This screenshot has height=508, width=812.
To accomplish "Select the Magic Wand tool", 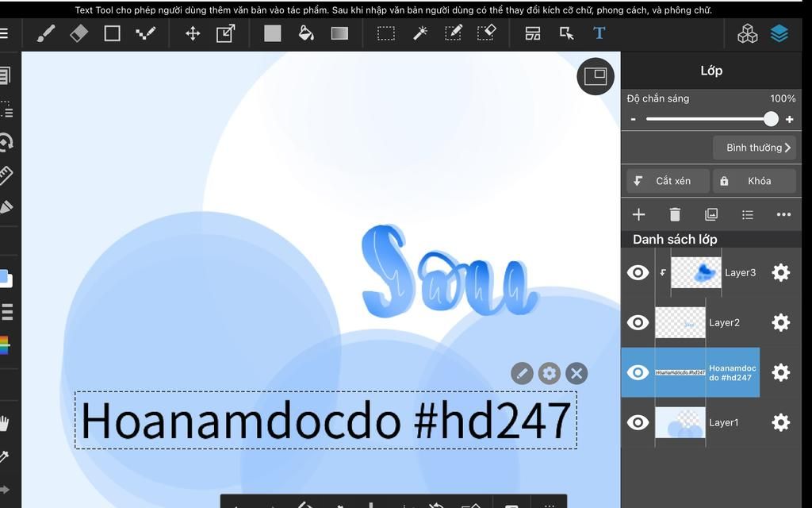I will click(x=419, y=33).
